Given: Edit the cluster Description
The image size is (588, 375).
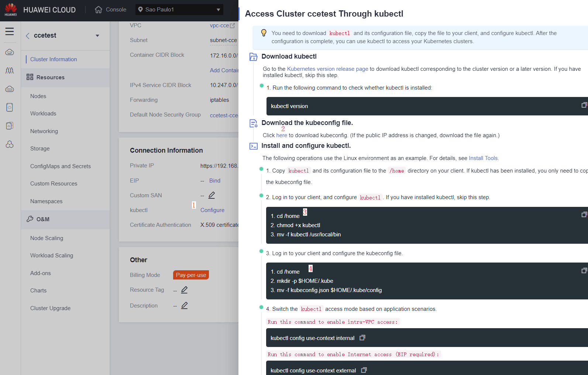Looking at the screenshot, I should tap(184, 305).
